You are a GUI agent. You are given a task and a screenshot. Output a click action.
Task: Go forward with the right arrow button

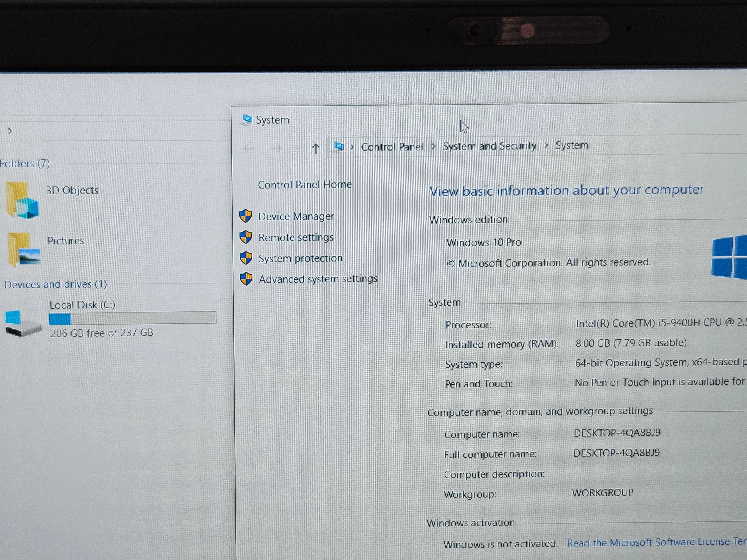point(276,149)
